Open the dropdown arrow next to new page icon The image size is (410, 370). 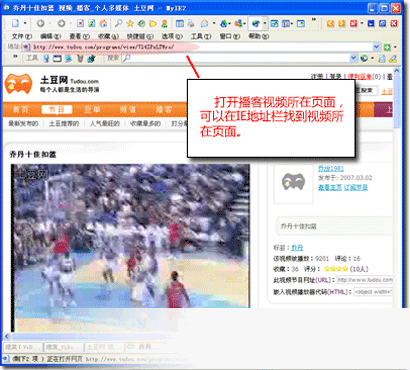25,23
